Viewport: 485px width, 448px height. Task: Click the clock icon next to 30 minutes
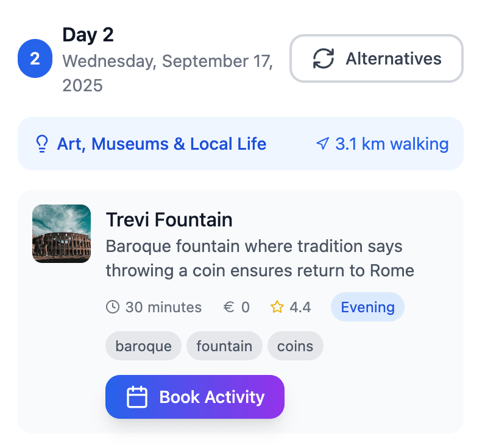(113, 307)
